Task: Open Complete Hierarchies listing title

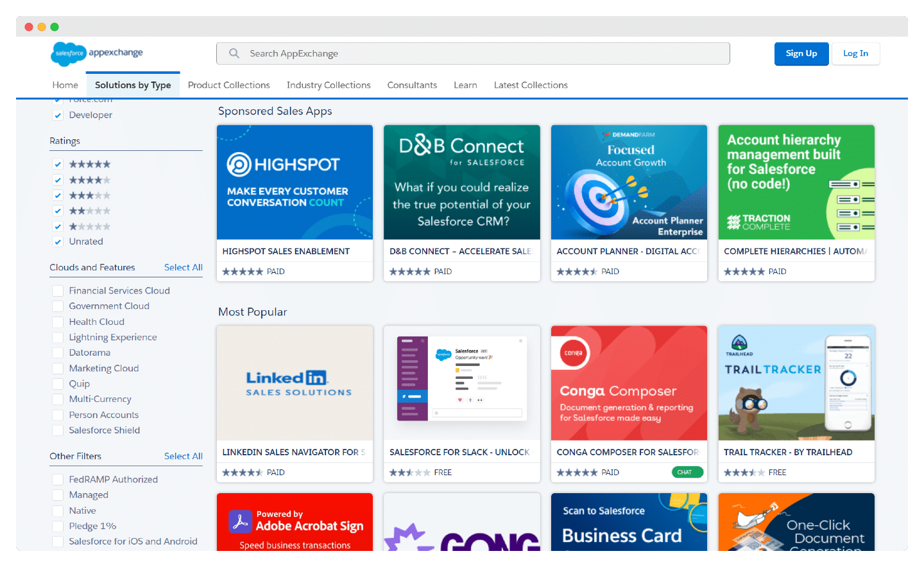Action: point(796,251)
